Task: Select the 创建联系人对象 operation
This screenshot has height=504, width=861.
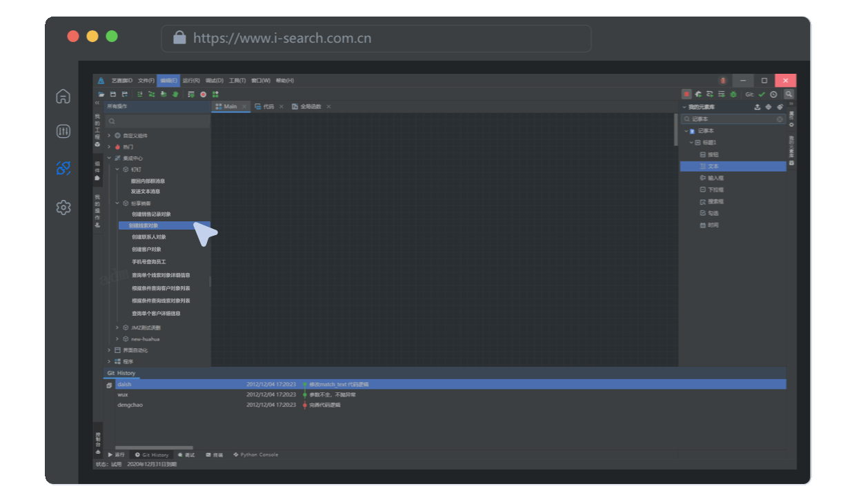Action: [149, 237]
